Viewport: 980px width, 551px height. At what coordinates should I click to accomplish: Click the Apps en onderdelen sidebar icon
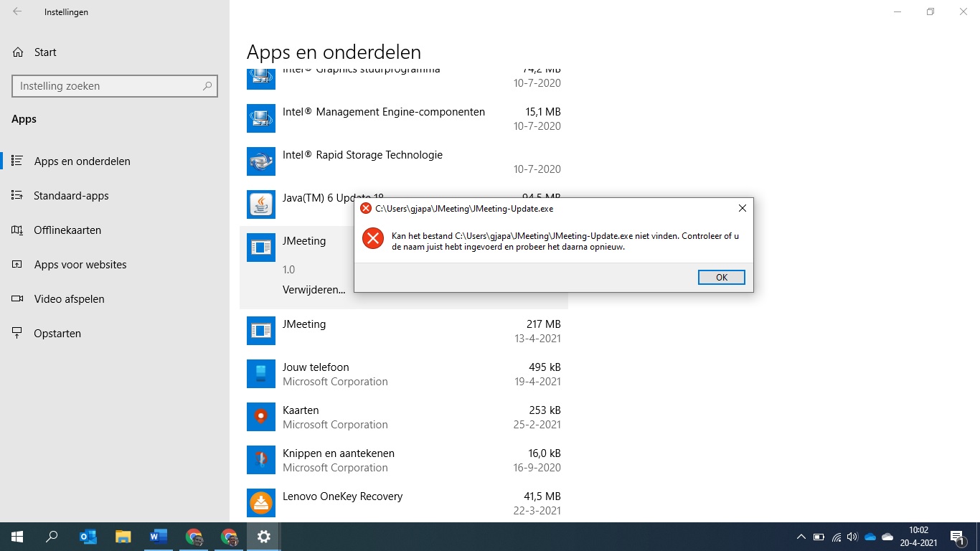(17, 161)
